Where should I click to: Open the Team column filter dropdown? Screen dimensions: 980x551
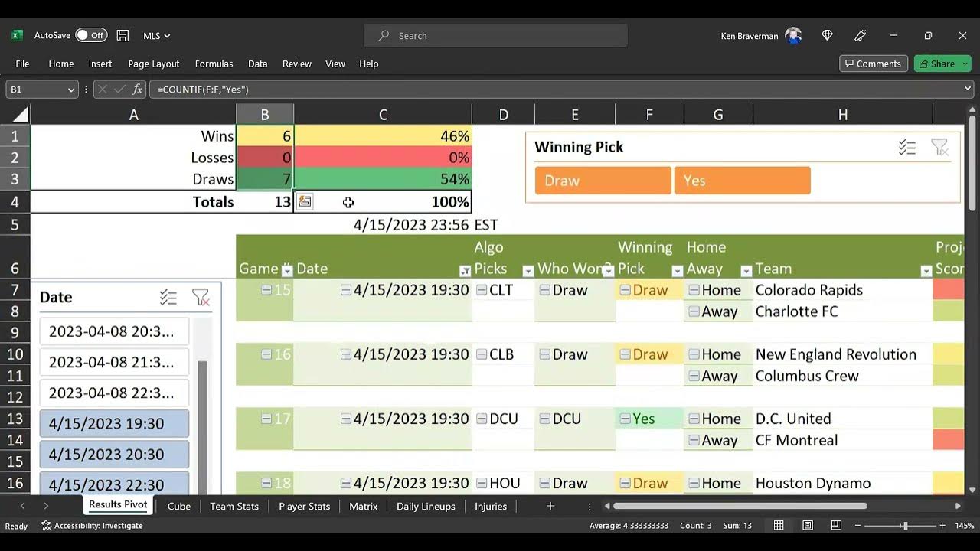coord(926,270)
